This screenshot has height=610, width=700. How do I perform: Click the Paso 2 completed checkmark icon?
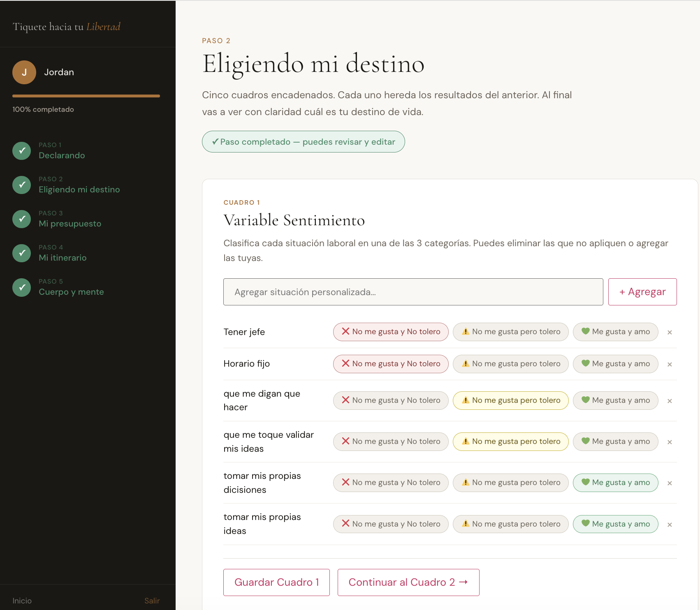click(x=22, y=185)
